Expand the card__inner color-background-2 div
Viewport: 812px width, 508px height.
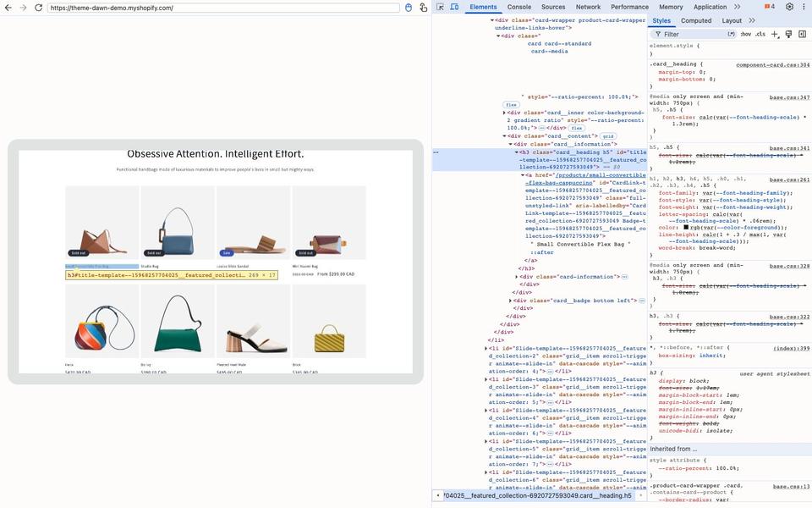504,113
